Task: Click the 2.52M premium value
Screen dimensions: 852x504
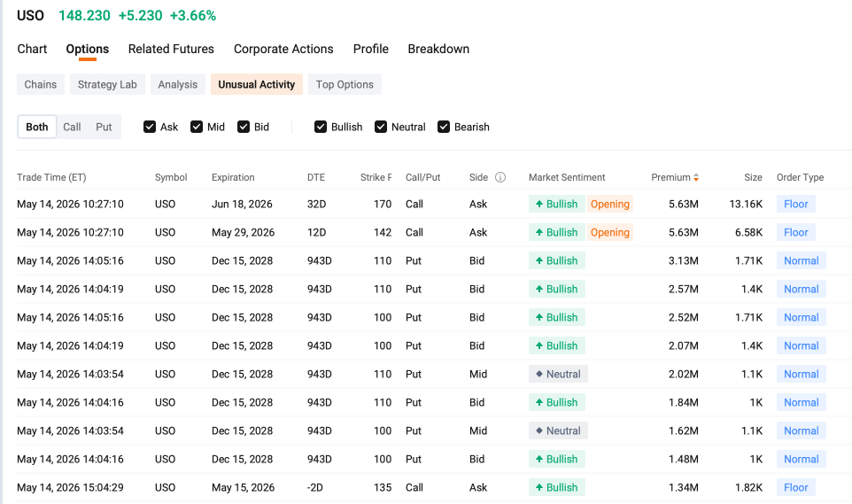Action: click(684, 317)
